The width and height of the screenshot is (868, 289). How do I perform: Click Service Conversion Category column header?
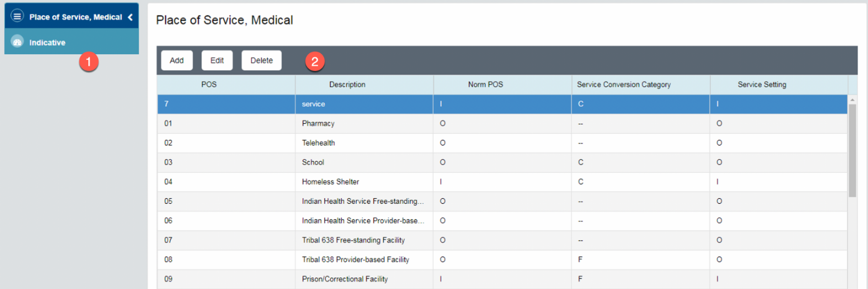[624, 85]
